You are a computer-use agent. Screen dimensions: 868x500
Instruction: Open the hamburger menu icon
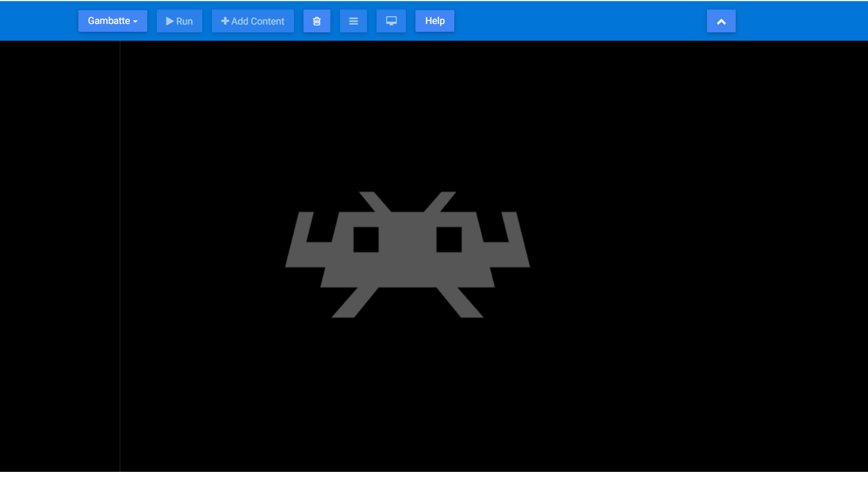click(353, 21)
